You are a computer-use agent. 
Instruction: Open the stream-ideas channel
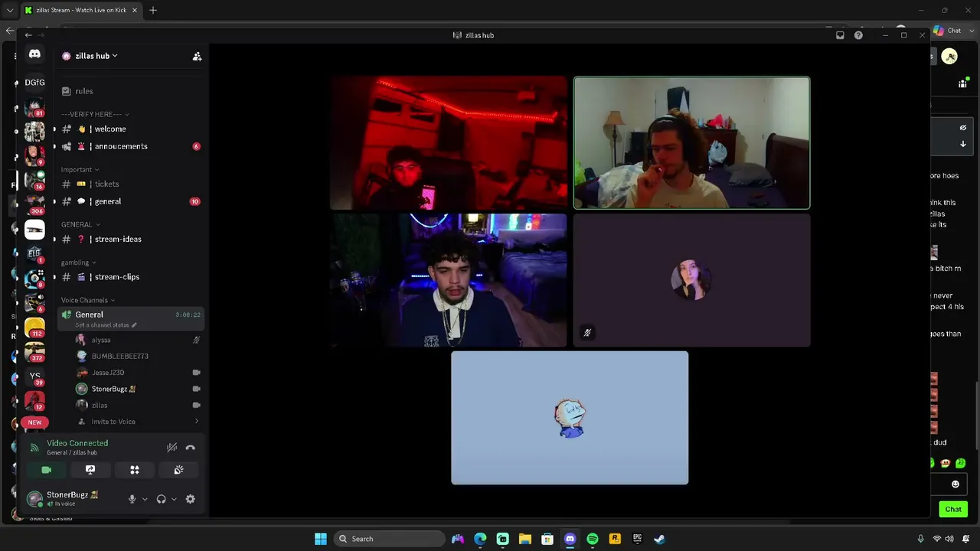(x=130, y=240)
